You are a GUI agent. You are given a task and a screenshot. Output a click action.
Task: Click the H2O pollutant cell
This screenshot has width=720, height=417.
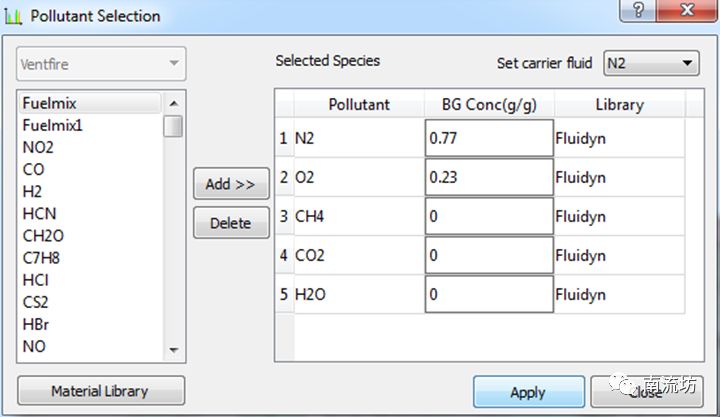[x=358, y=294]
